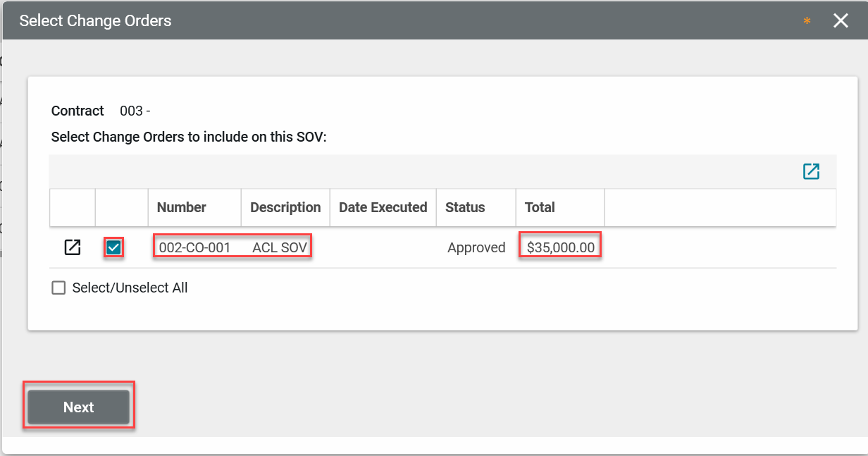This screenshot has height=456, width=868.
Task: Sort by the Date Executed column header
Action: (383, 207)
